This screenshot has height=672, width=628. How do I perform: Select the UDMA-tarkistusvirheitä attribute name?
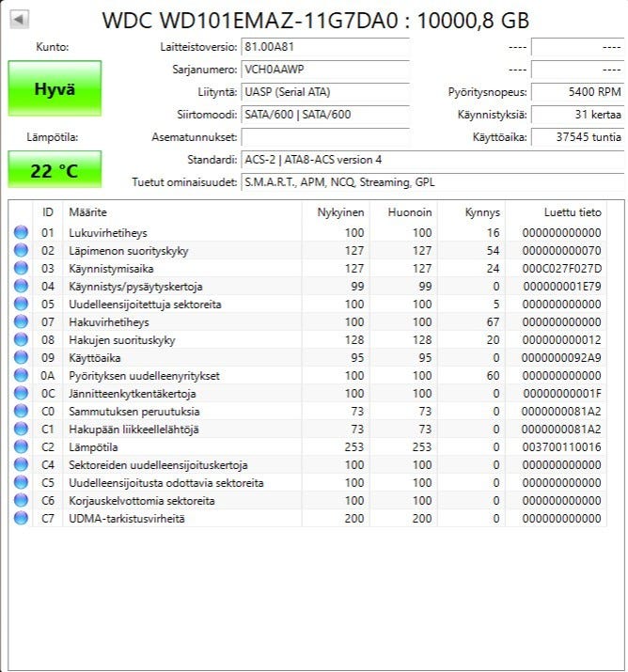pos(127,519)
